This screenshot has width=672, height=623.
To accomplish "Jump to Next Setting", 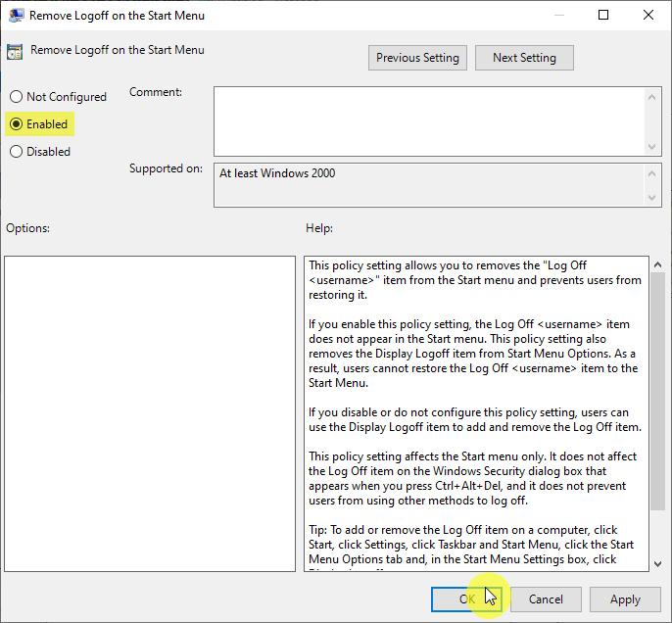I will (x=524, y=58).
